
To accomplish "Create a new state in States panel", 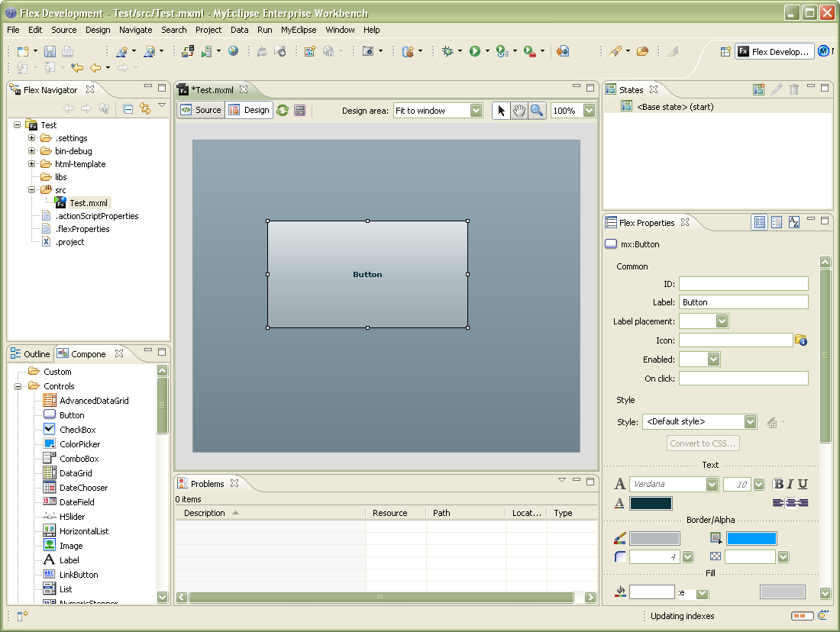I will point(759,89).
